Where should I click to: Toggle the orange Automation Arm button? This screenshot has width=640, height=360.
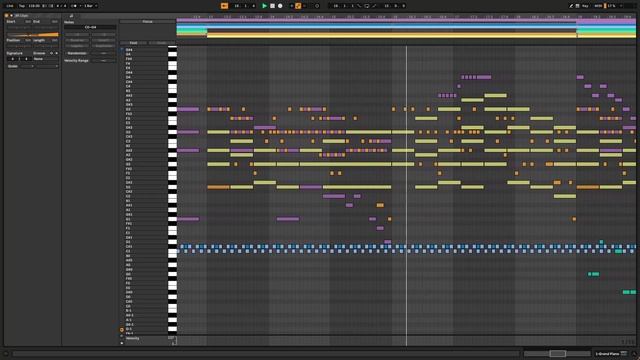298,6
